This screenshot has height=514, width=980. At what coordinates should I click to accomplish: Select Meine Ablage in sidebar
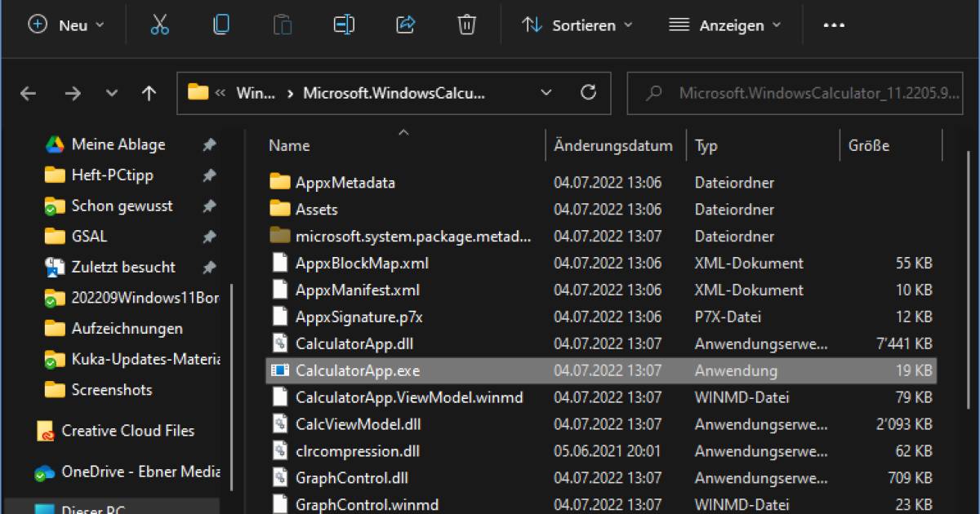click(118, 144)
